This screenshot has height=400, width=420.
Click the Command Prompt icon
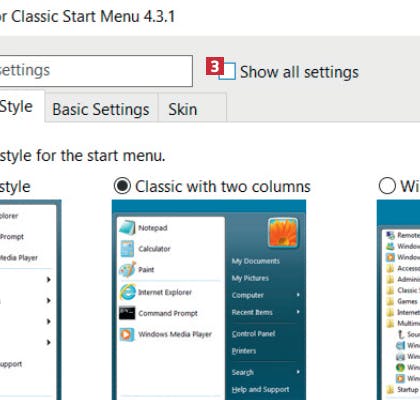(x=127, y=313)
